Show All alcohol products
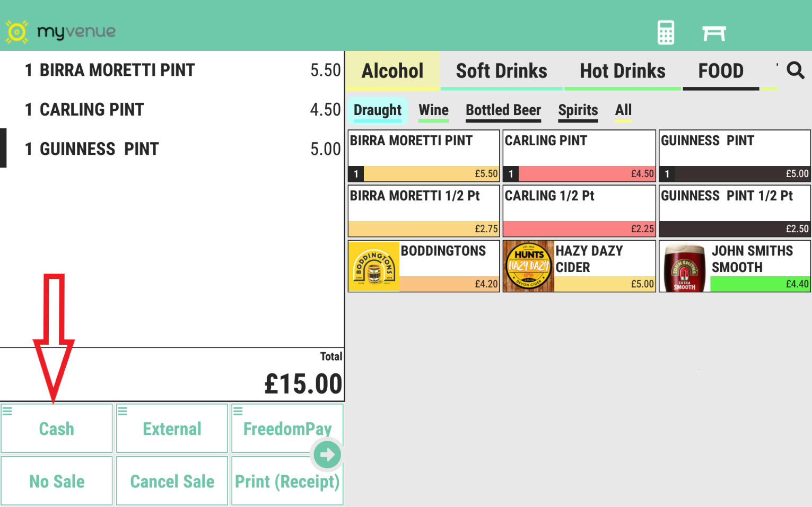 pos(623,110)
